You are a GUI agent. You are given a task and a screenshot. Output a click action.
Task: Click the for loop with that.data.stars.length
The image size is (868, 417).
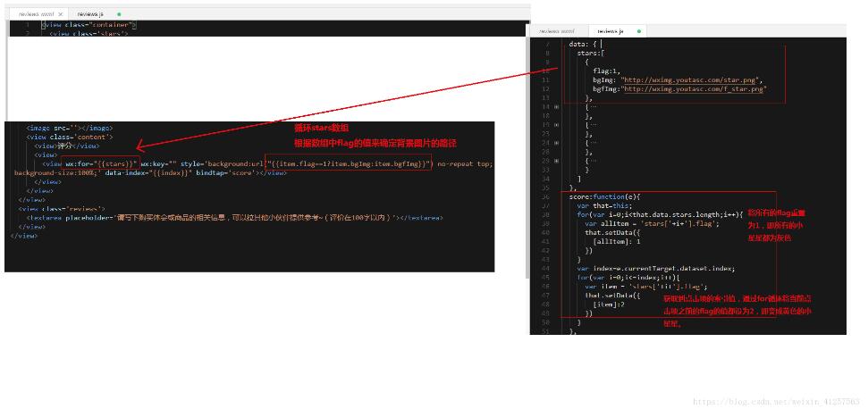660,214
